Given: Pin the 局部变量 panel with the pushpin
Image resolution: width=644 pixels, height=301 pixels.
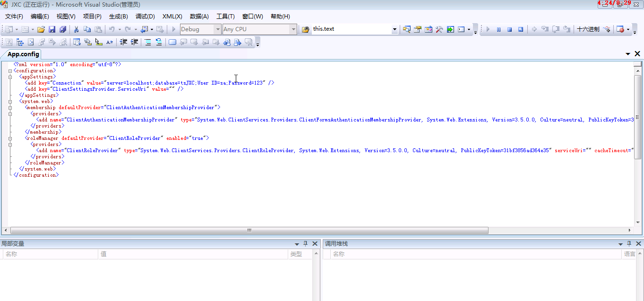Looking at the screenshot, I should pos(305,244).
